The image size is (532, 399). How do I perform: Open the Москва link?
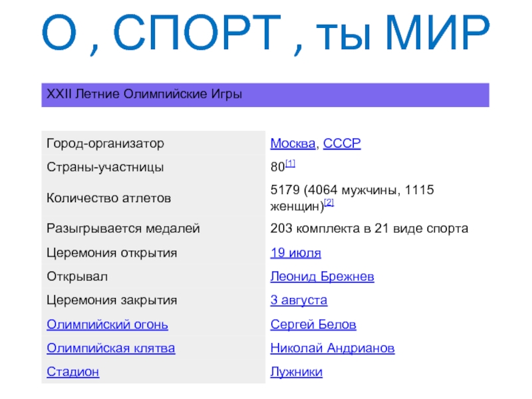293,144
